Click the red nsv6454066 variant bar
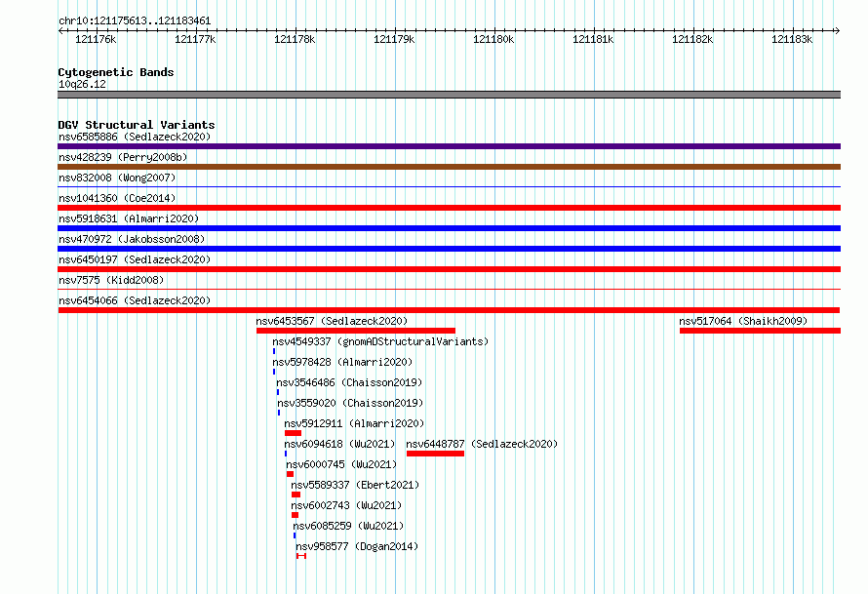Image resolution: width=868 pixels, height=594 pixels. 449,310
